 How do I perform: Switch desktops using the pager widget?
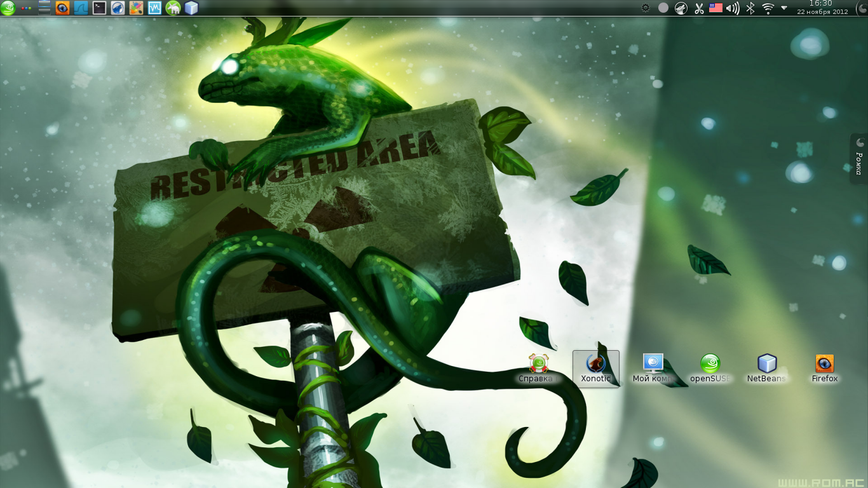click(x=44, y=8)
